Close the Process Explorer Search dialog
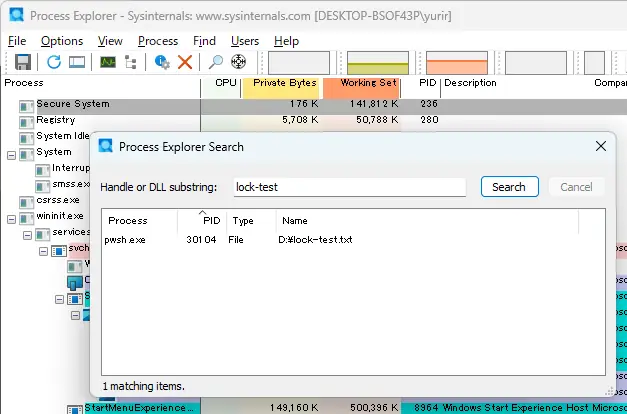The height and width of the screenshot is (414, 627). click(601, 146)
